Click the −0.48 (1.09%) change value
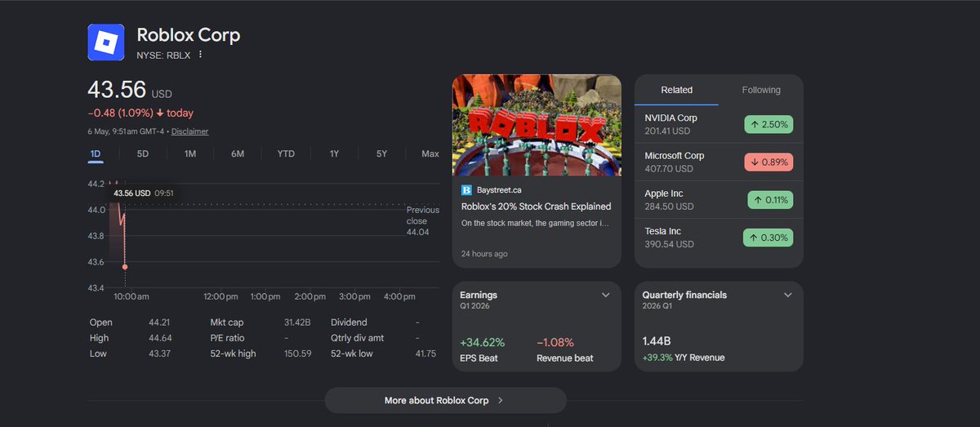 coord(121,113)
